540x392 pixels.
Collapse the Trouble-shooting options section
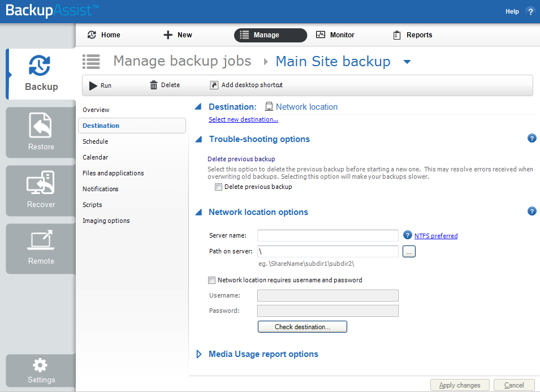(x=198, y=139)
